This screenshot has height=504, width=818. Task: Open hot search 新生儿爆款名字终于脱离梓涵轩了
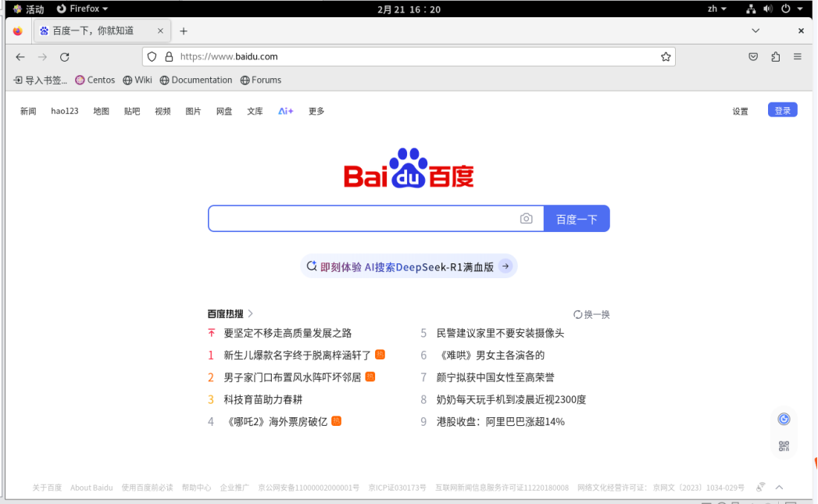click(x=298, y=356)
